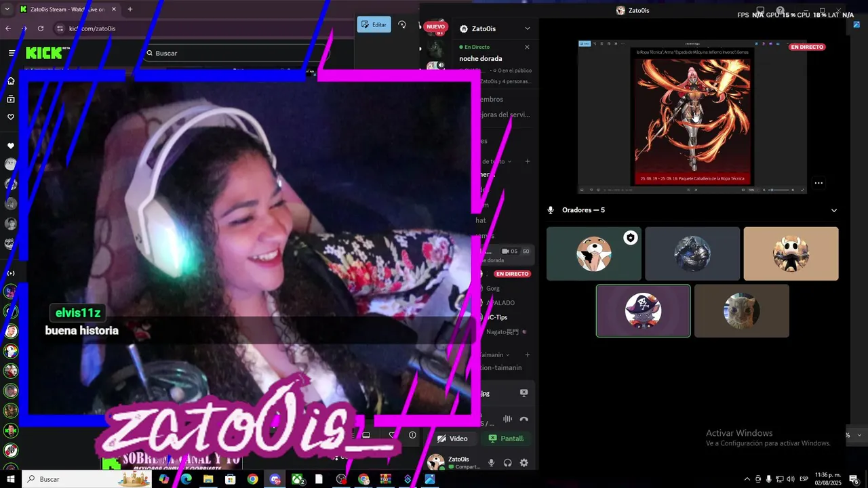Open the Discord inbox icon in title bar
The width and height of the screenshot is (868, 488).
pyautogui.click(x=760, y=10)
